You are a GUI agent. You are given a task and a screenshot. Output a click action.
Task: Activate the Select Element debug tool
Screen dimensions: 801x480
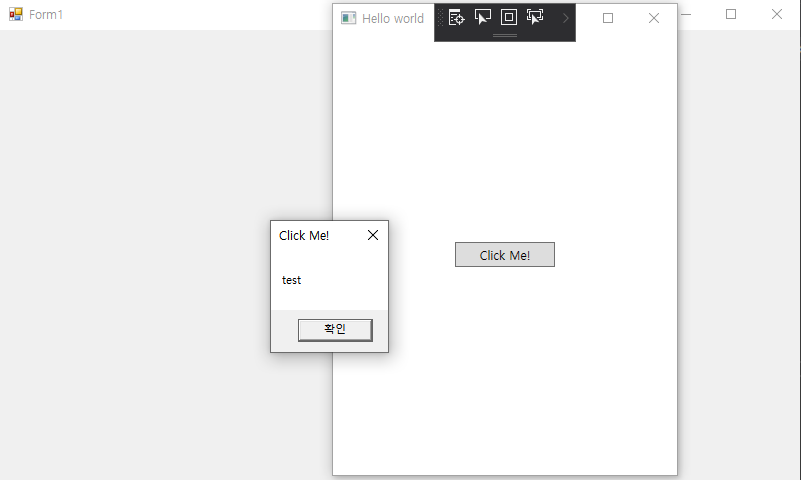pos(483,17)
